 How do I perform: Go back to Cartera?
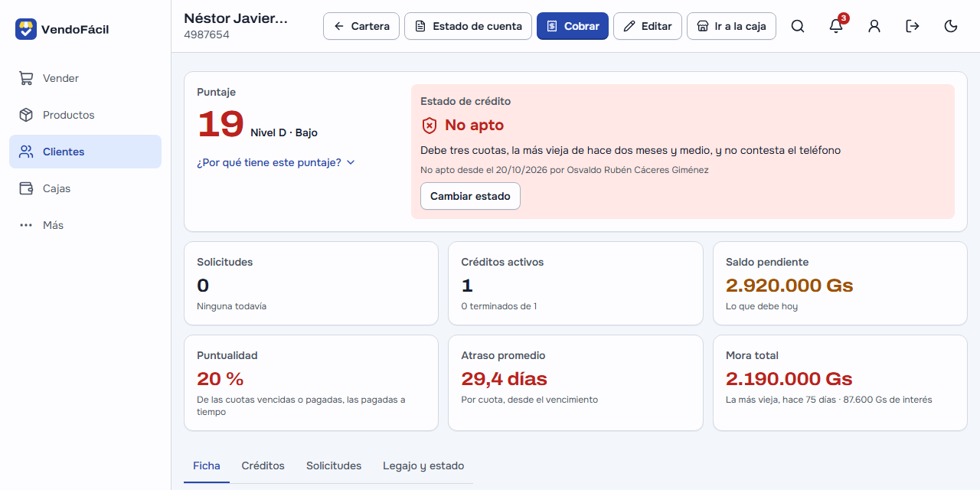pos(361,26)
